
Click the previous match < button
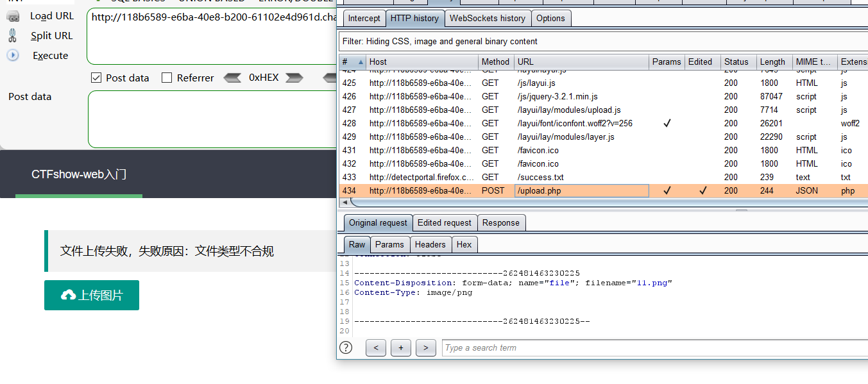pyautogui.click(x=375, y=347)
